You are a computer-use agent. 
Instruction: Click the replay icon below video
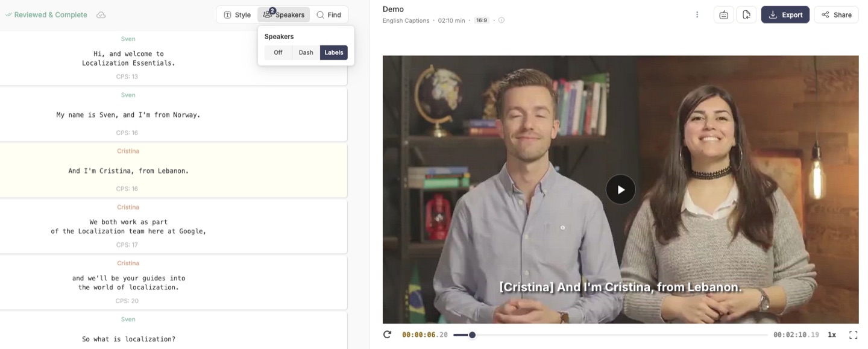point(387,335)
